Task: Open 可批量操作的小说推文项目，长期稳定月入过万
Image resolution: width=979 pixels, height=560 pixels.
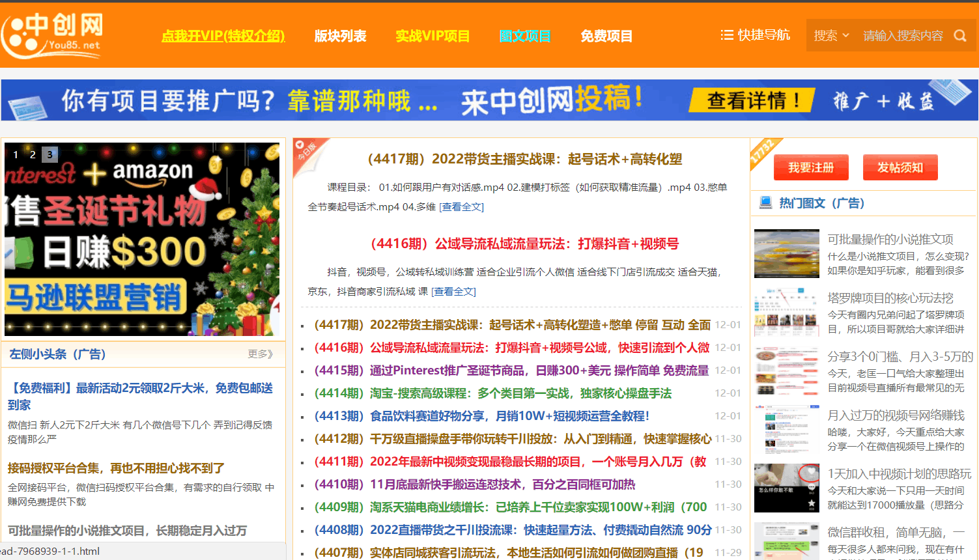Action: pos(127,530)
